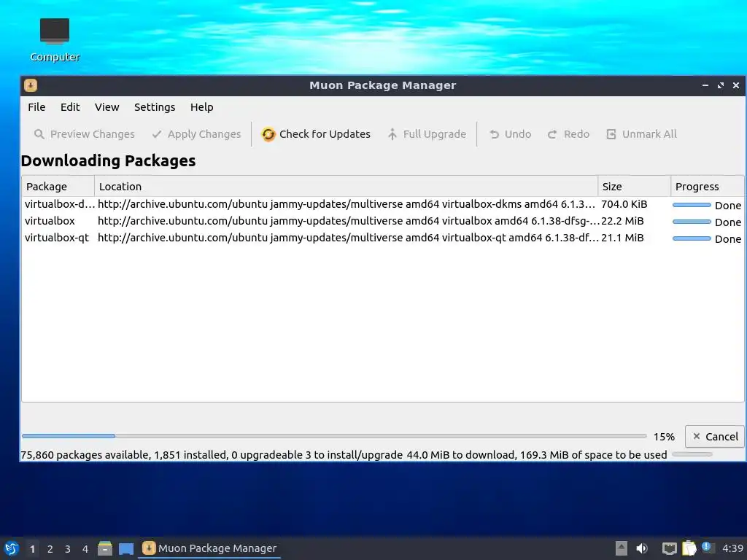Click the Size column header

pyautogui.click(x=634, y=186)
